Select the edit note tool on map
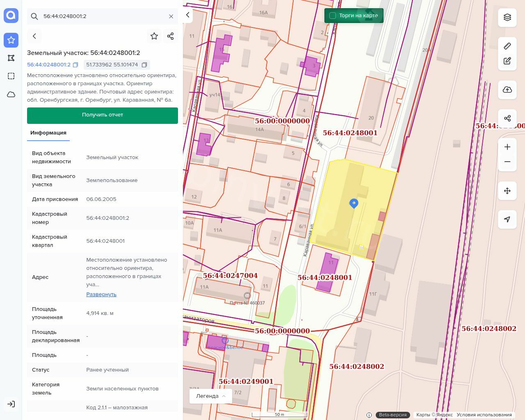The width and height of the screenshot is (525, 420). click(507, 61)
